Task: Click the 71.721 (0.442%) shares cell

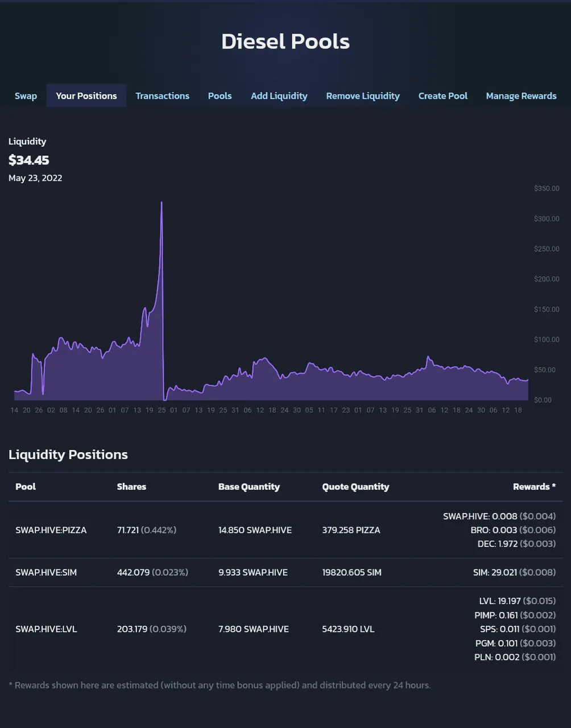Action: [147, 530]
